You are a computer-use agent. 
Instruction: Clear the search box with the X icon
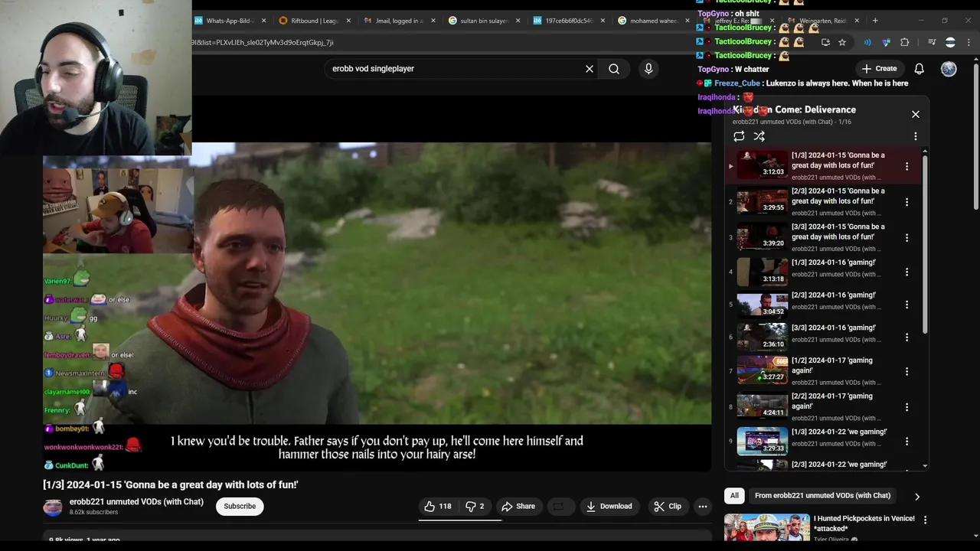tap(590, 69)
